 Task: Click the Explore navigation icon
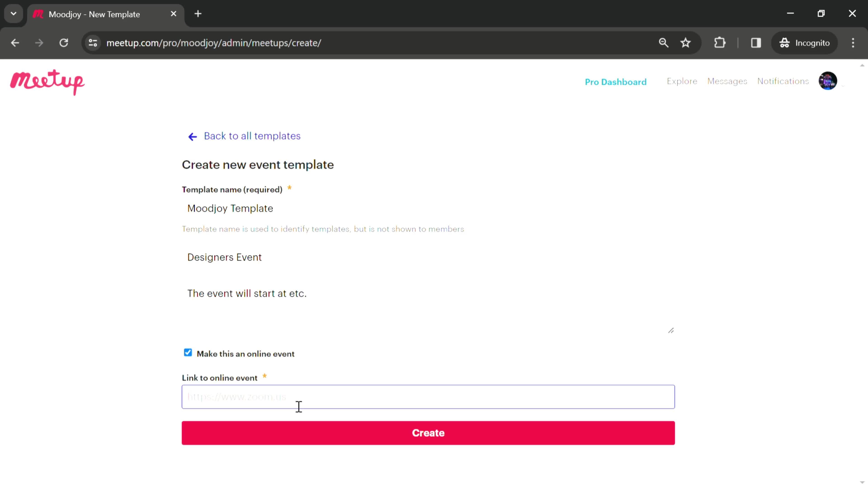682,81
